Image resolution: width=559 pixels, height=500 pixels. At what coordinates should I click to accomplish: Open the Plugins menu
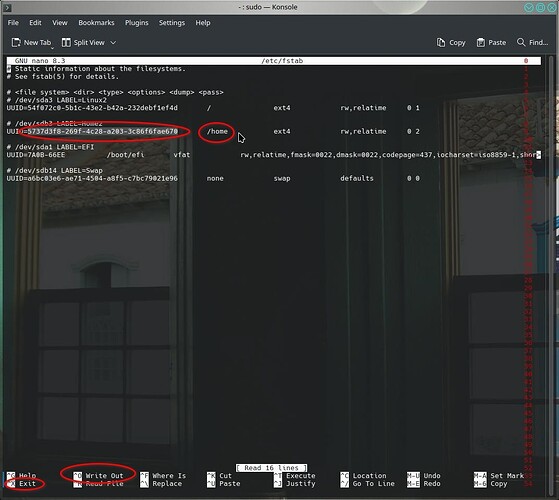pos(137,23)
